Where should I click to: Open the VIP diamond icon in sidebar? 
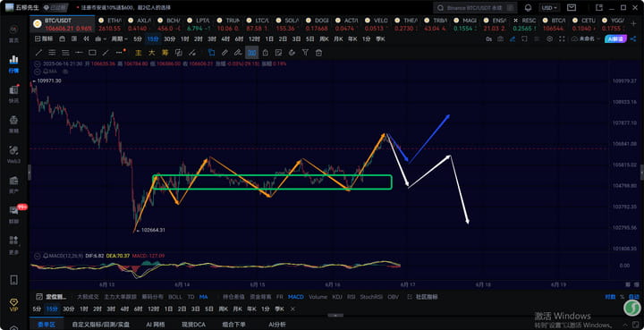pyautogui.click(x=13, y=304)
